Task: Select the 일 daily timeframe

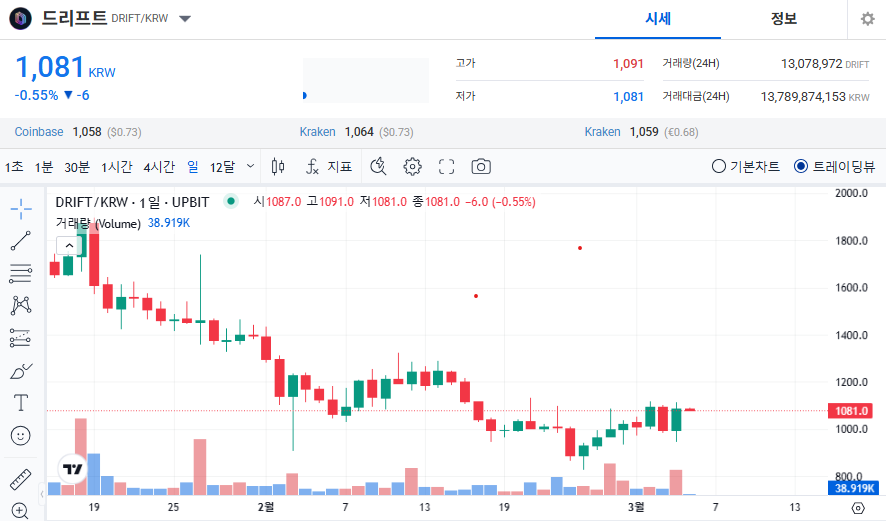Action: click(x=193, y=167)
